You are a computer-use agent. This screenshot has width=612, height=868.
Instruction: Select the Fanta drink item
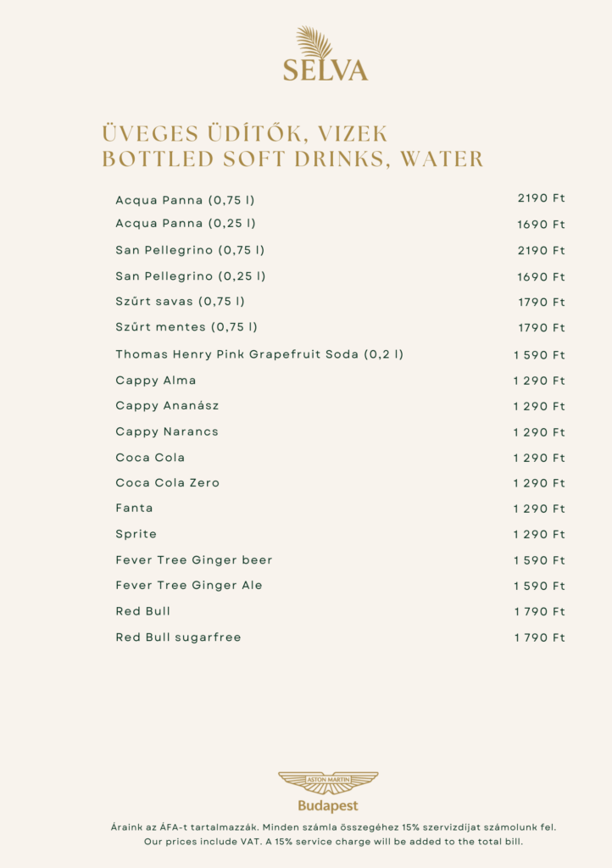click(x=135, y=509)
